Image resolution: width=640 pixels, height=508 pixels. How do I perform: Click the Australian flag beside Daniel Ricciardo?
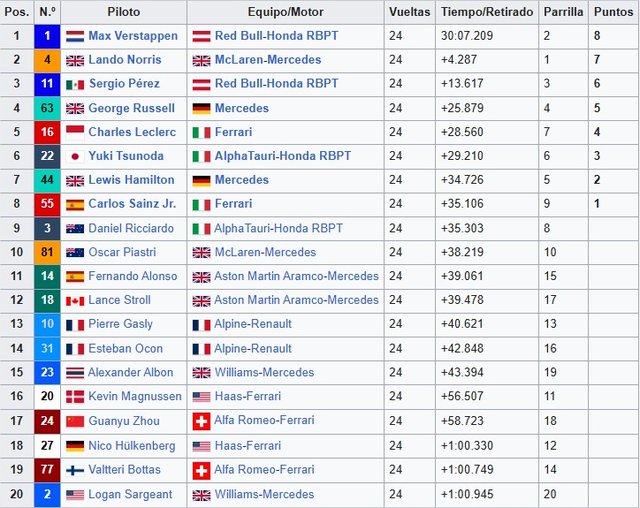coord(75,229)
